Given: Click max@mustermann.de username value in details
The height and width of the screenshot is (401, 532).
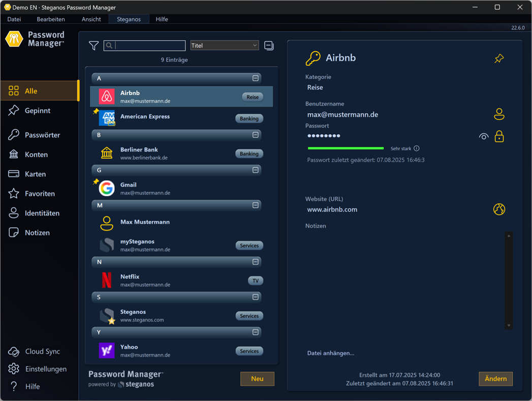Looking at the screenshot, I should [342, 115].
